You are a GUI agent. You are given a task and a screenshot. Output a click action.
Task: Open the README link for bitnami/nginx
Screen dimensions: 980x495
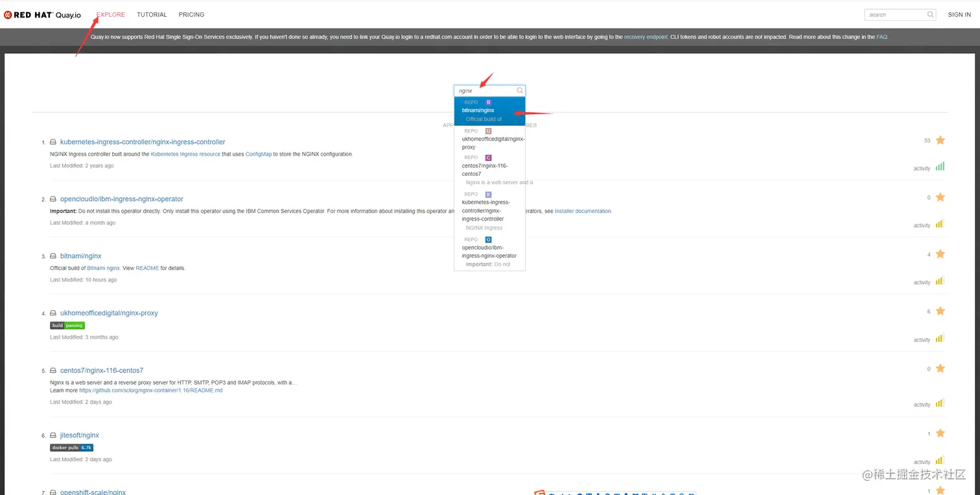coord(147,268)
